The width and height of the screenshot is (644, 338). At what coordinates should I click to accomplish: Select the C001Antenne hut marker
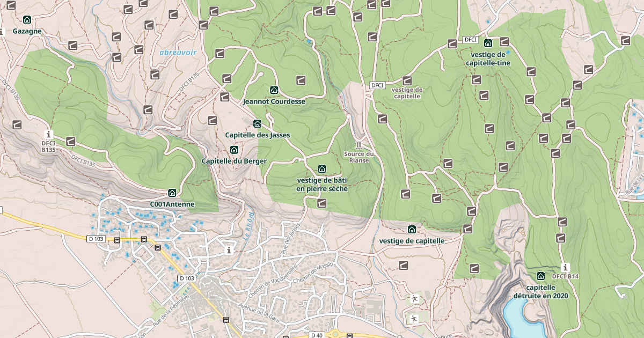172,193
